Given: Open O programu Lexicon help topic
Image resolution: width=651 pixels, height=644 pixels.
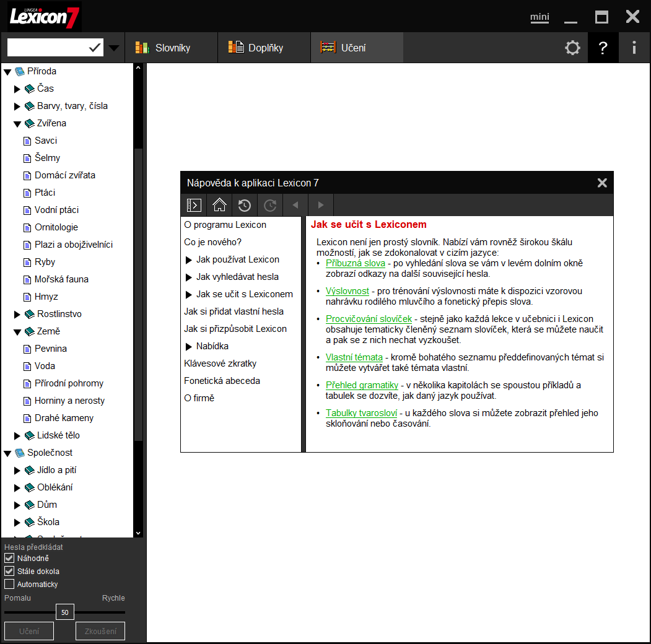Looking at the screenshot, I should [x=225, y=225].
